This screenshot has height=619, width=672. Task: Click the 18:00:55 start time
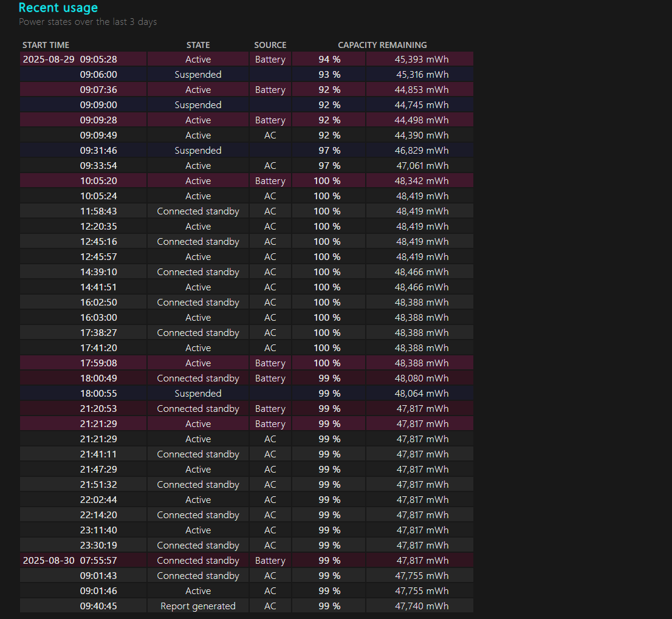click(98, 394)
